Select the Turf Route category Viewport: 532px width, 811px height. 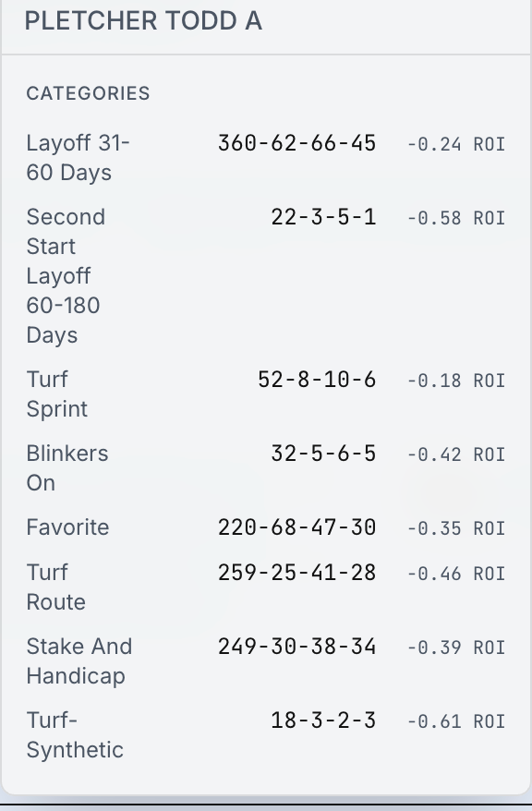point(56,587)
